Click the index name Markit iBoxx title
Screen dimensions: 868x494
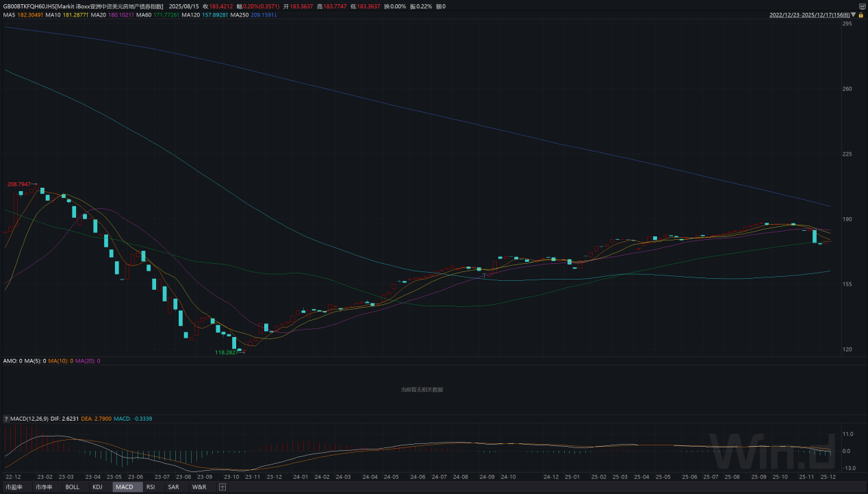pos(110,6)
